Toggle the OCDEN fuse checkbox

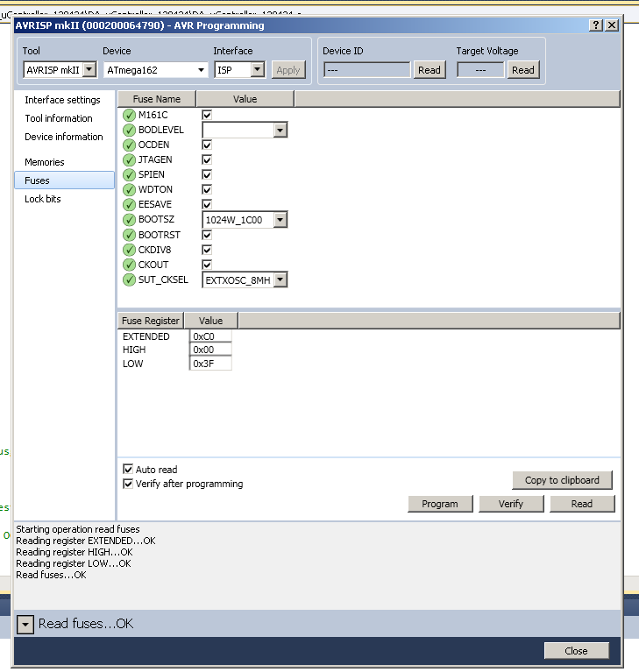pos(207,145)
